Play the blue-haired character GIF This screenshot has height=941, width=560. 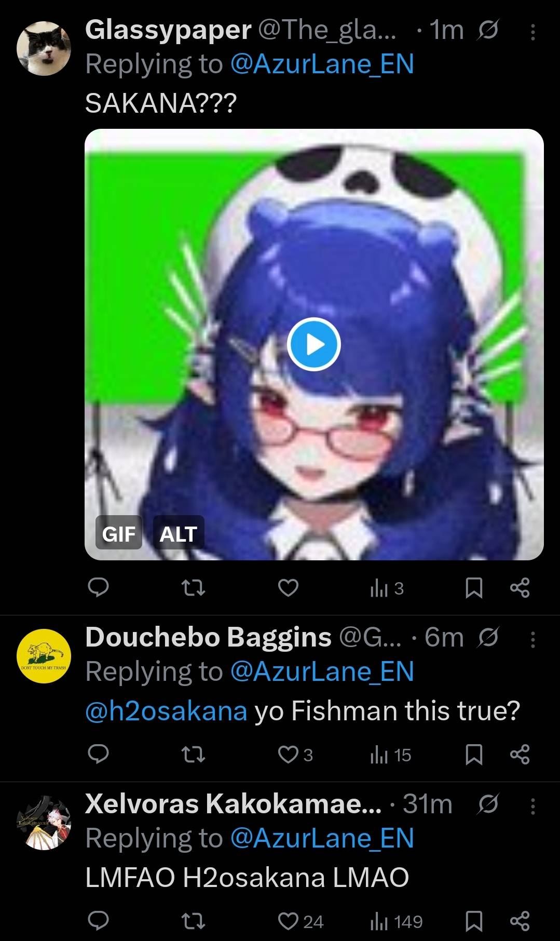tap(314, 345)
